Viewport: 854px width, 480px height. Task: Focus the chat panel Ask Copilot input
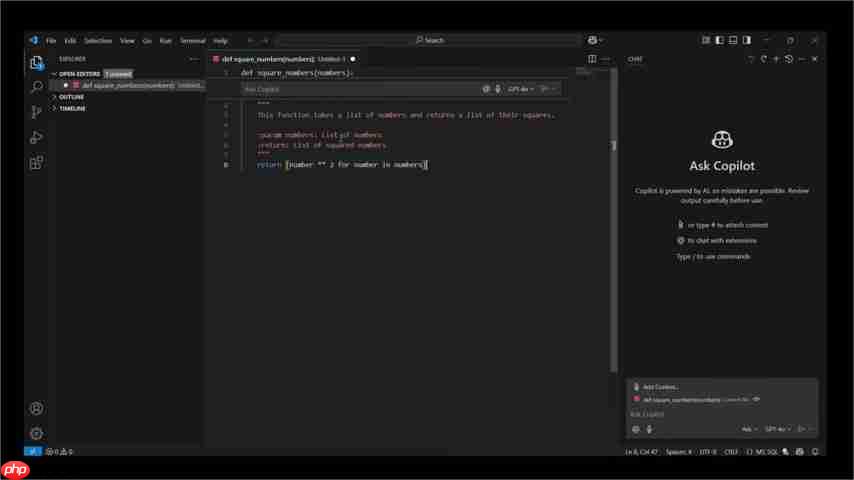click(721, 415)
